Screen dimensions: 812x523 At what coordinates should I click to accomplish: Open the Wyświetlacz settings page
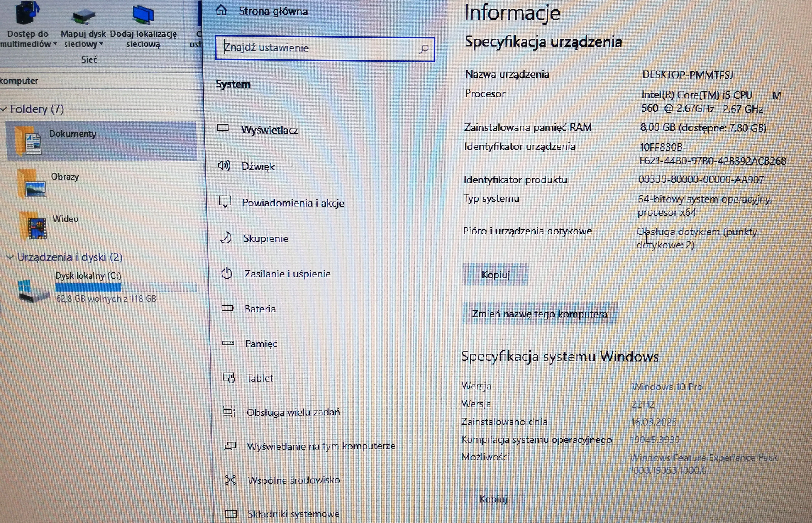coord(269,130)
